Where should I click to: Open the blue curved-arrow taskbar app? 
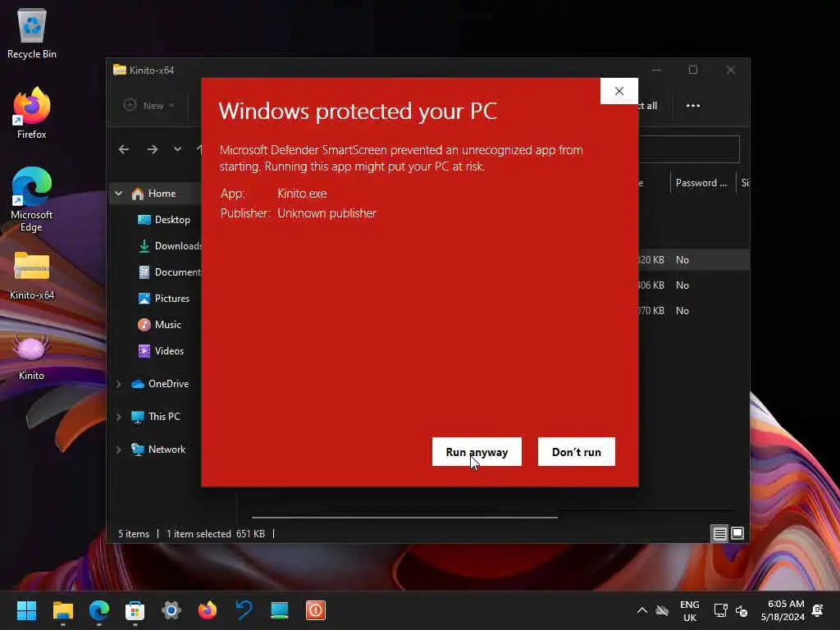click(x=244, y=610)
